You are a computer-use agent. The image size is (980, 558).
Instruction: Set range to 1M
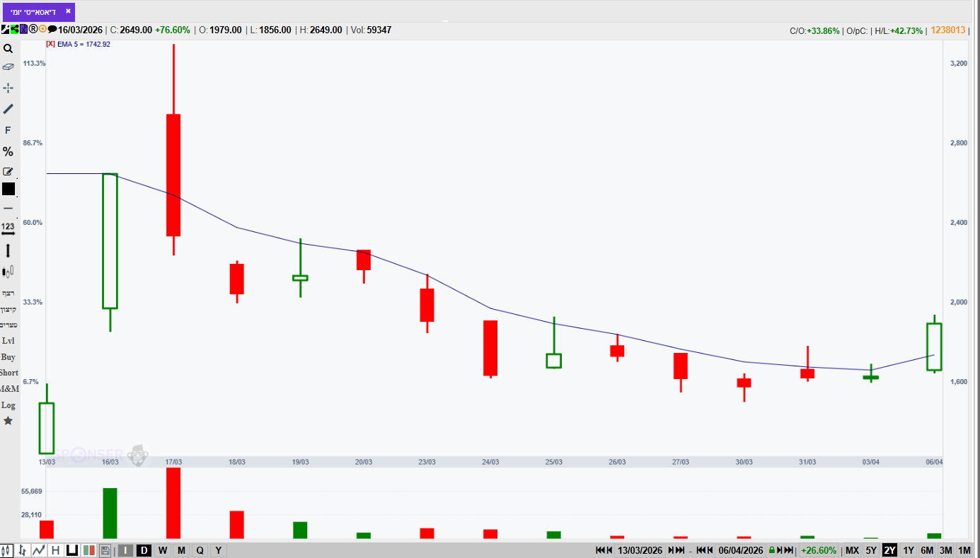[x=964, y=550]
